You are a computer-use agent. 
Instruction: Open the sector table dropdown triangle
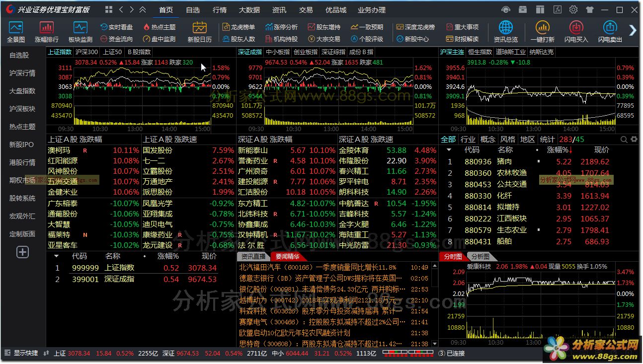[449, 149]
